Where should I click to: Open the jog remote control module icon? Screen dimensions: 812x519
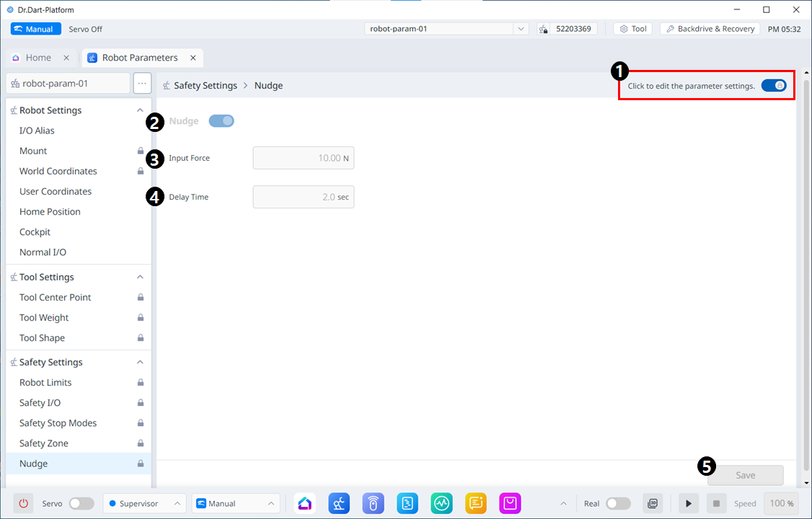click(x=374, y=503)
